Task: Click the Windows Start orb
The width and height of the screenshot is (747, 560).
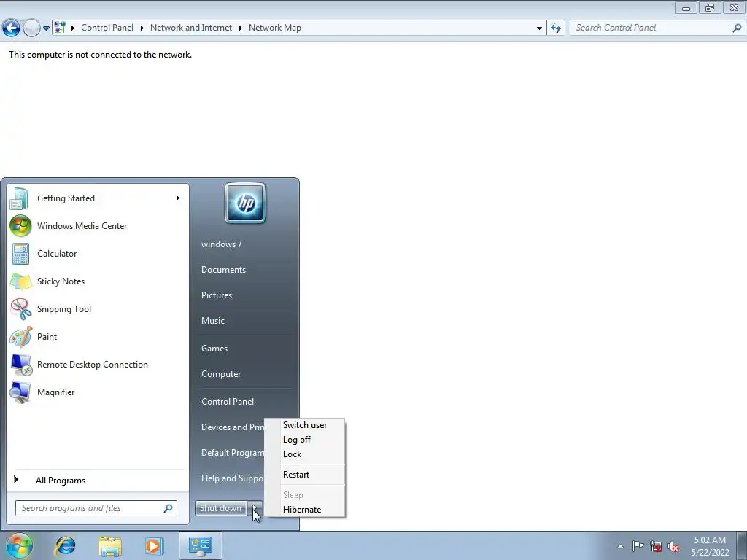Action: (20, 545)
